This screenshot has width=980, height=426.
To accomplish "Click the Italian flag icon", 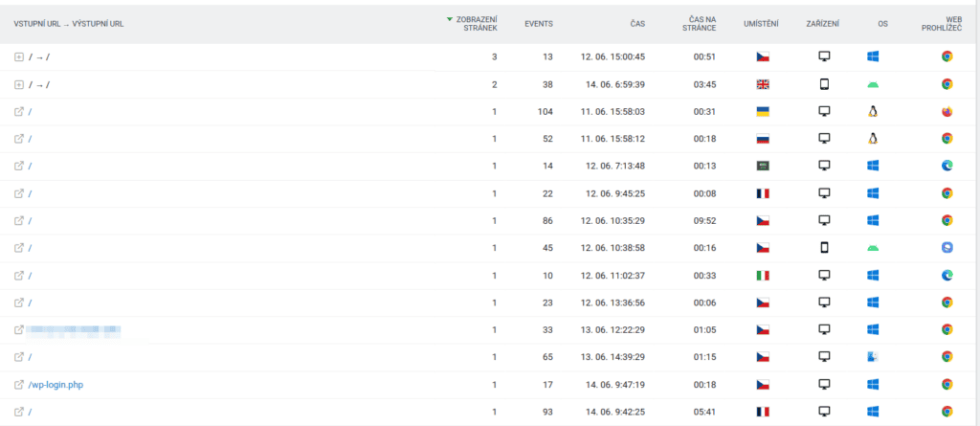I will click(x=763, y=276).
